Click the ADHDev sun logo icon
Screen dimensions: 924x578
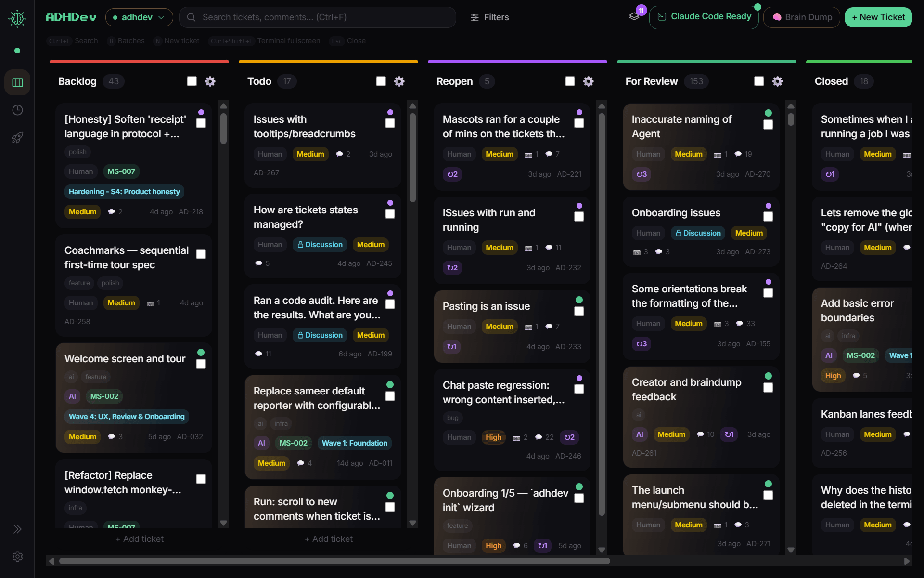(x=17, y=18)
